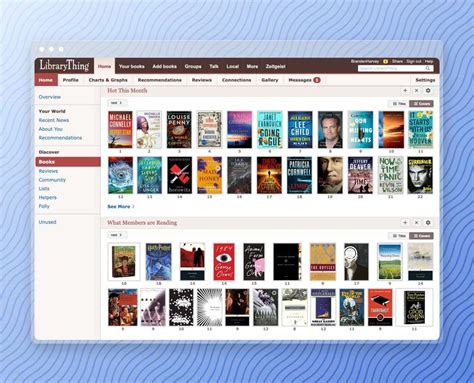Open Overview in the sidebar

(50, 97)
